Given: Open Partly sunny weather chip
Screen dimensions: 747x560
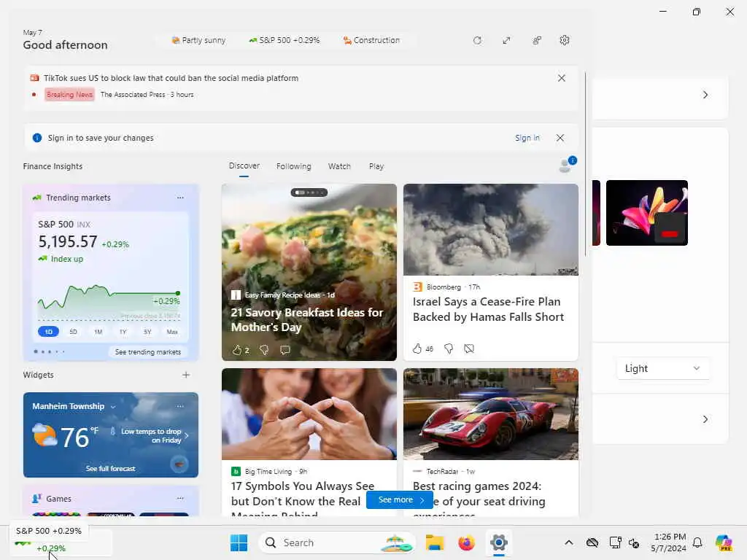Looking at the screenshot, I should [x=198, y=41].
